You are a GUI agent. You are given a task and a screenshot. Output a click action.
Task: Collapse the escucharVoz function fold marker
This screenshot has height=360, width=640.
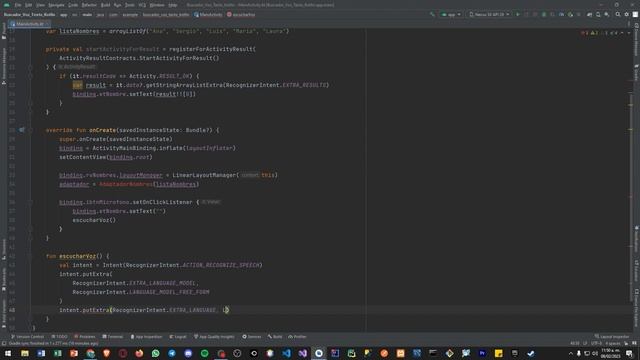click(x=30, y=256)
